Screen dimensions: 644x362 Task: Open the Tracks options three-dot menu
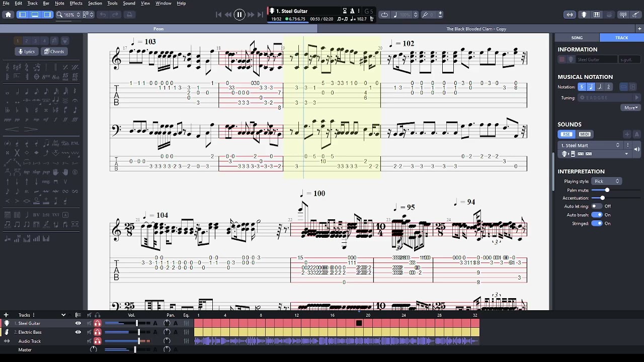click(x=33, y=315)
